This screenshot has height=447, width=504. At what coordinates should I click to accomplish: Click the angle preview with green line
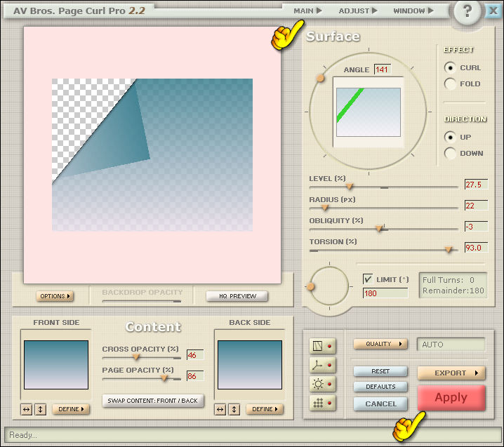369,112
